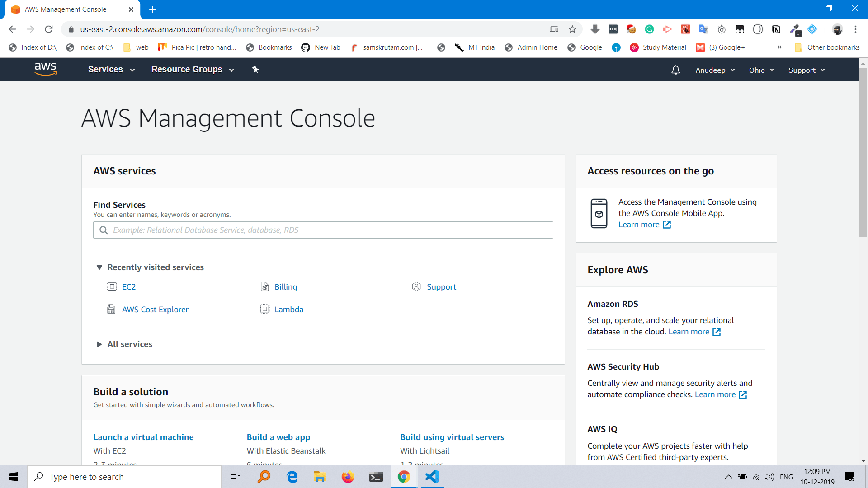This screenshot has width=868, height=488.
Task: Open AWS Cost Explorer link
Action: click(155, 310)
